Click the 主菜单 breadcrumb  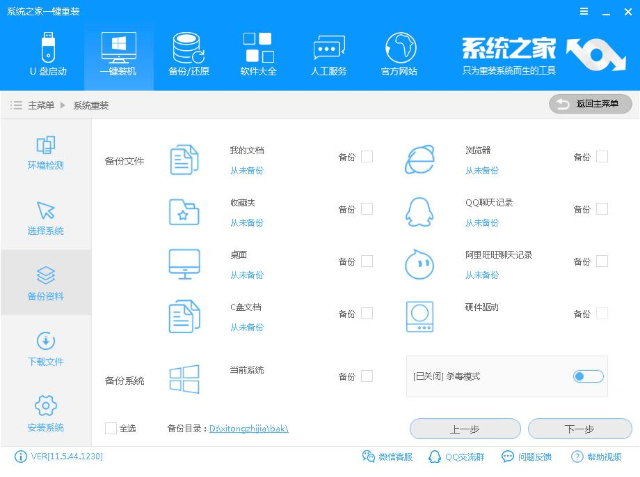tap(41, 106)
